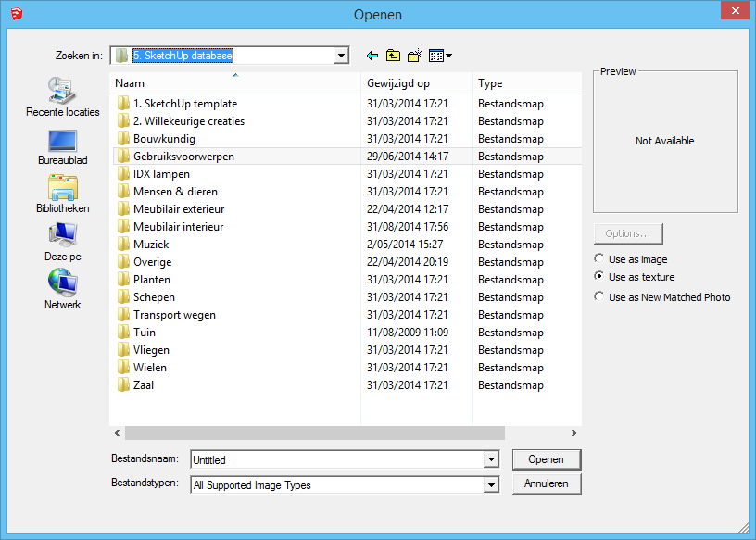The image size is (756, 540).
Task: Select the Meubilair exterieur folder icon
Action: [x=123, y=209]
